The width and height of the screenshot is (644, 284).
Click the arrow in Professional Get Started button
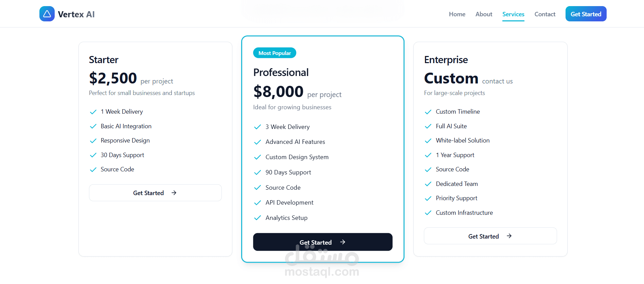coord(343,242)
